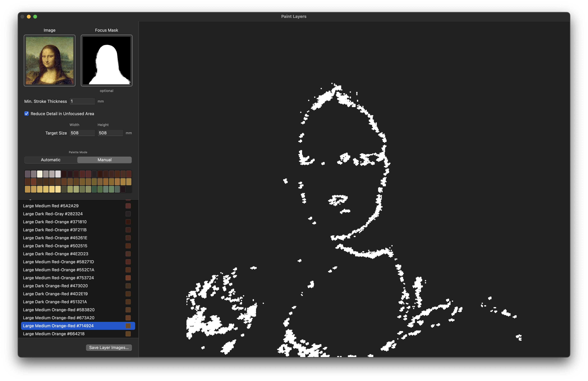Switch Palette Mode to Automatic
Image resolution: width=588 pixels, height=381 pixels.
pos(50,160)
